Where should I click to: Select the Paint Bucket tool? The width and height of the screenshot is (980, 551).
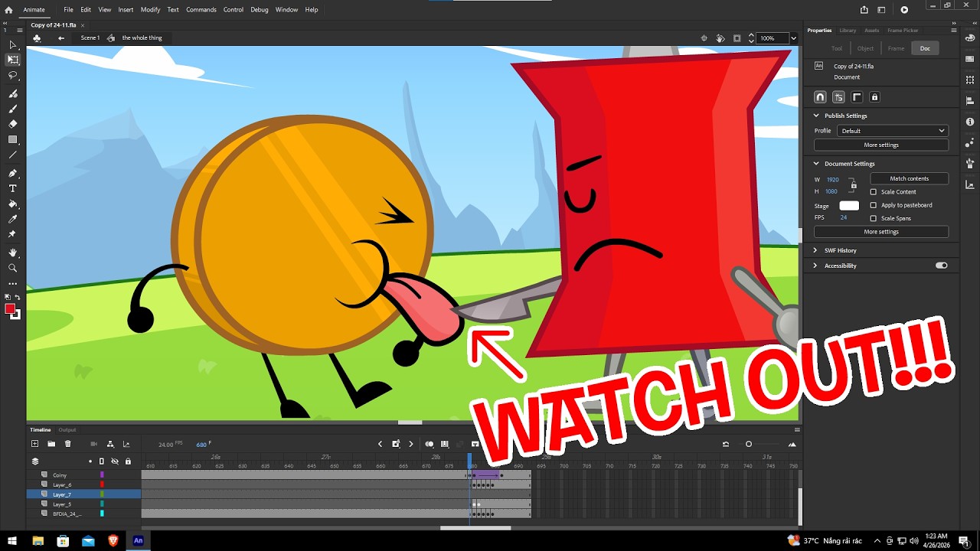pyautogui.click(x=12, y=204)
